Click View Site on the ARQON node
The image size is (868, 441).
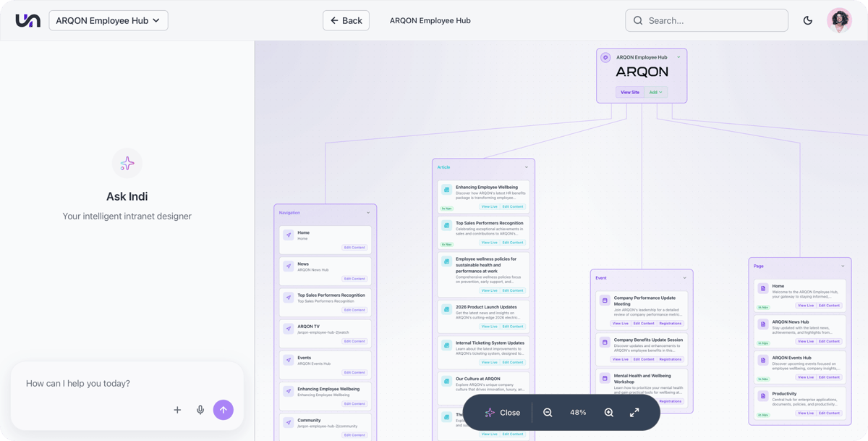point(630,92)
